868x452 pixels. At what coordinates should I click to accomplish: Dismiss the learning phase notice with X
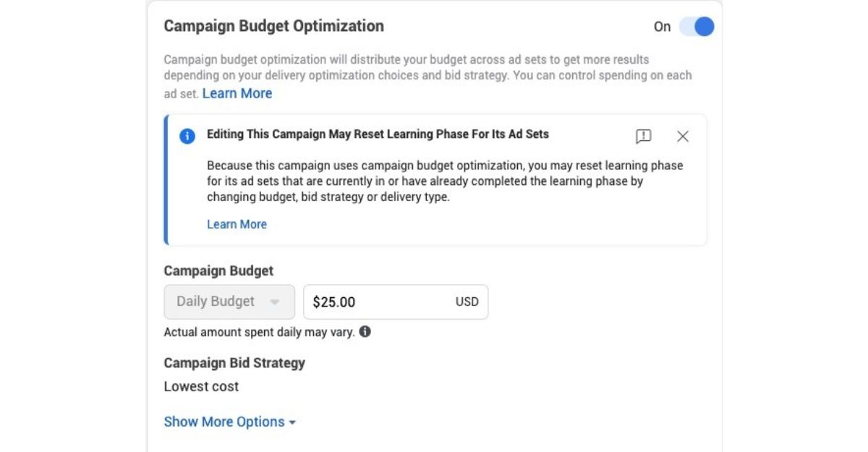[683, 136]
